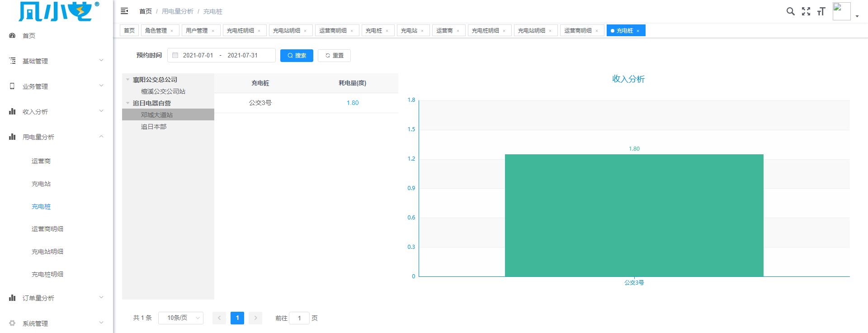868x333 pixels.
Task: Collapse the sidebar with hamburger icon
Action: [x=124, y=11]
